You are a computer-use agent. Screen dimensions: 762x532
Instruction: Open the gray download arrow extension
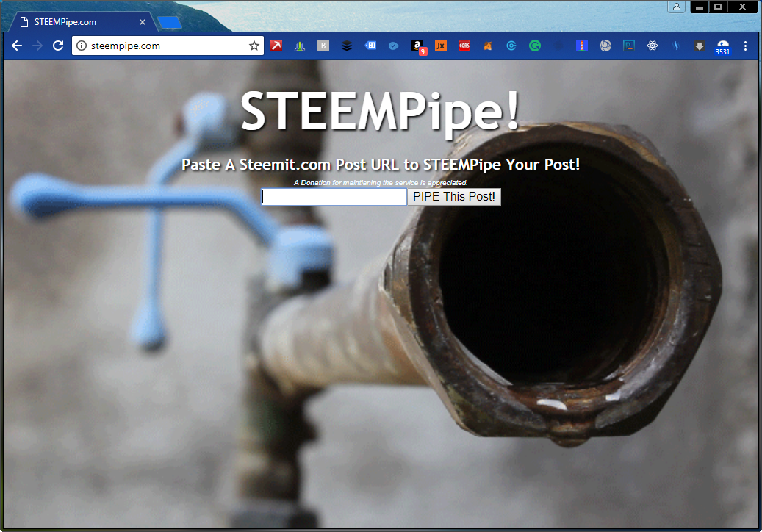pos(700,46)
